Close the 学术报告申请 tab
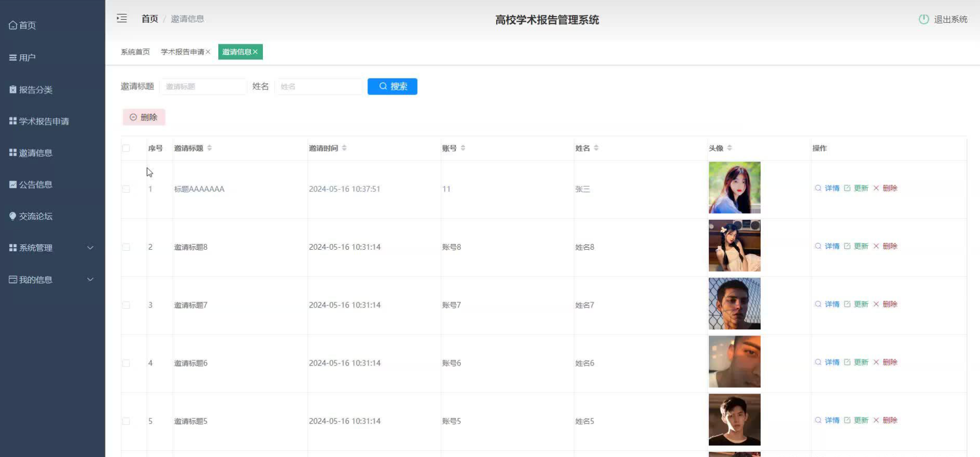This screenshot has height=457, width=980. (208, 52)
